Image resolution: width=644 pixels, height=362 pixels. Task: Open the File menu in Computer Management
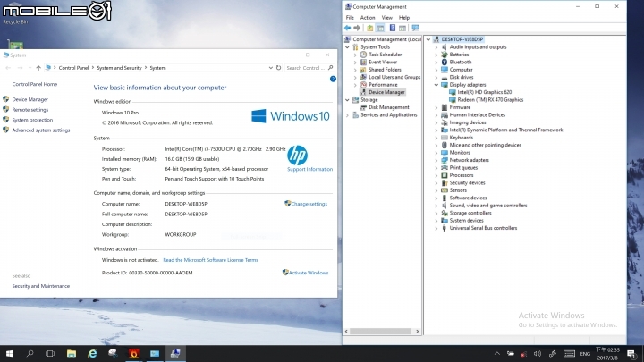coord(350,18)
